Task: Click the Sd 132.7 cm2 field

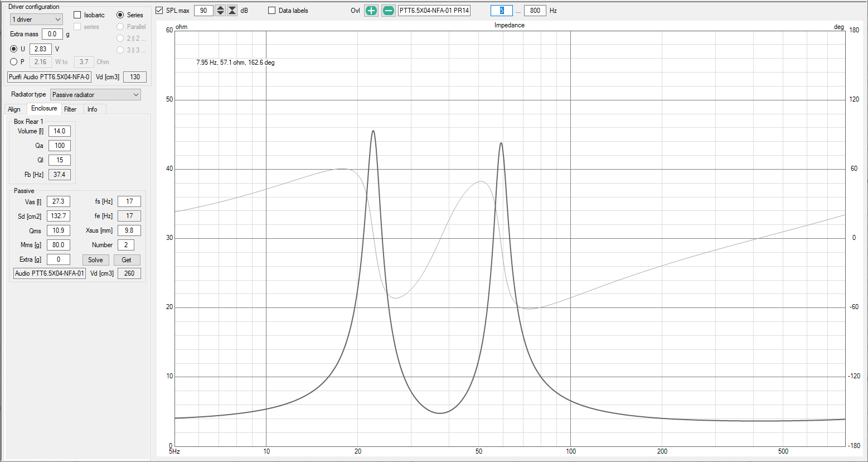Action: pos(59,216)
